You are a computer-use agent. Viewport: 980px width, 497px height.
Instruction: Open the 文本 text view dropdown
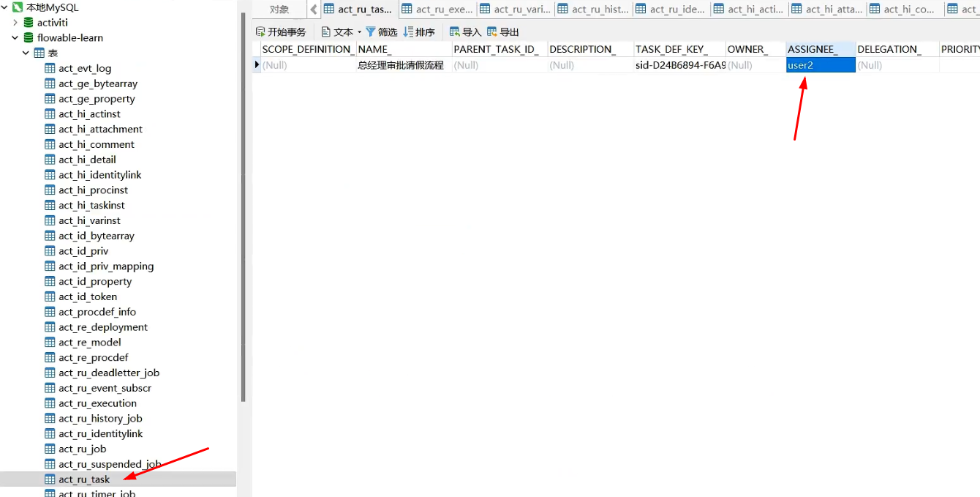point(342,32)
